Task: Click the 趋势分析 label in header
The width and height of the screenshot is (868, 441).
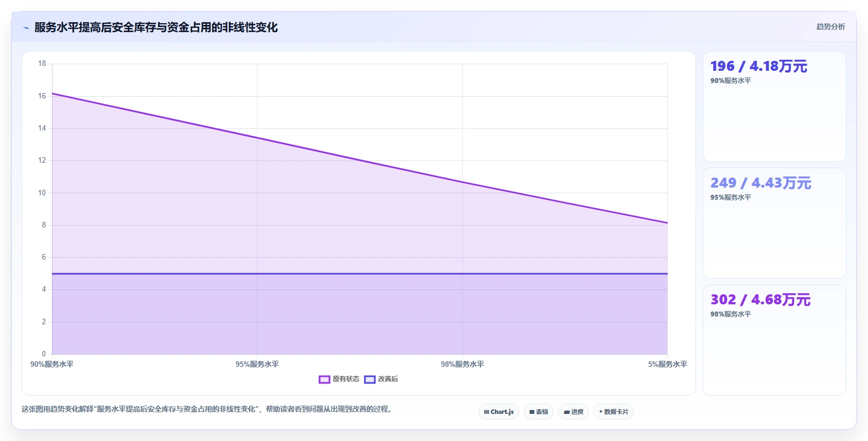Action: [830, 27]
